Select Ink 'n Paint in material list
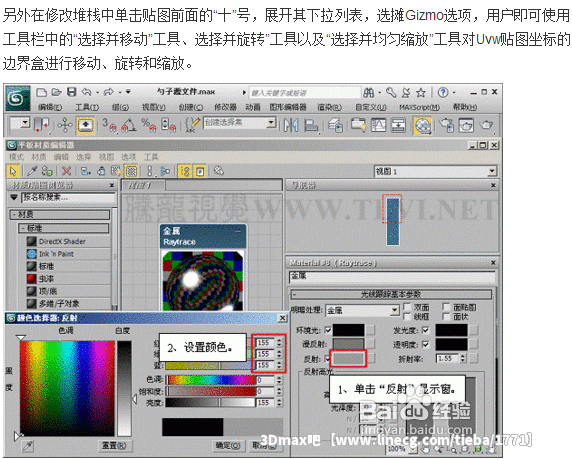This screenshot has height=459, width=572. click(56, 254)
